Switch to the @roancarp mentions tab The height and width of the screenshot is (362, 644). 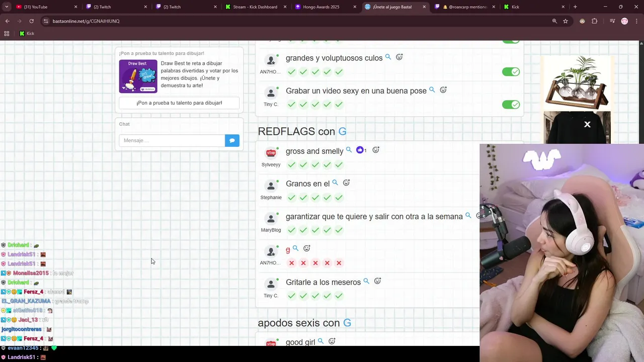(465, 7)
